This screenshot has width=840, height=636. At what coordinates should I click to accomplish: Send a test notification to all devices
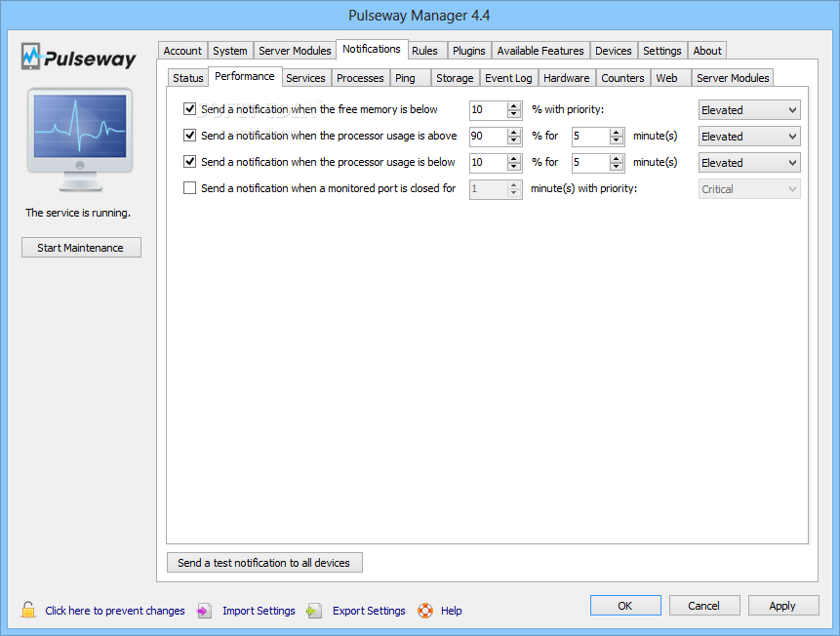click(264, 563)
